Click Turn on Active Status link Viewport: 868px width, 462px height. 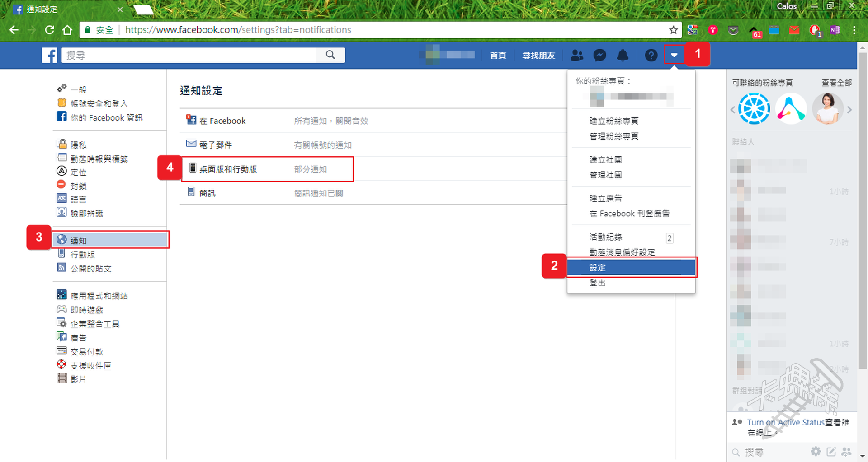[785, 422]
